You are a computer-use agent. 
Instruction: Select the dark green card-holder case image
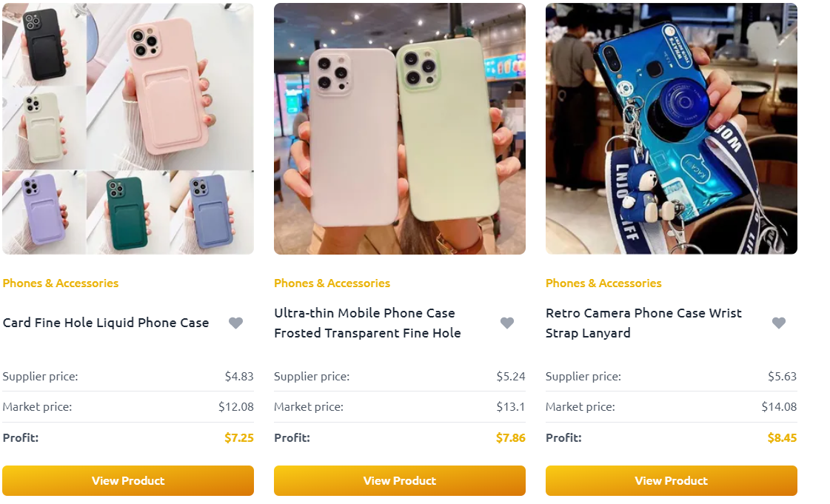click(127, 212)
